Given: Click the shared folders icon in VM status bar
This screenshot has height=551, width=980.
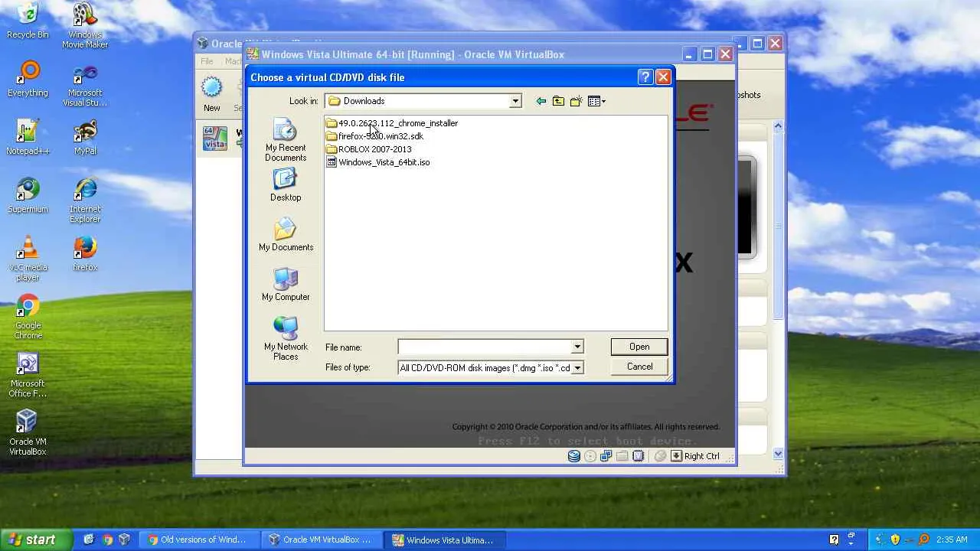Looking at the screenshot, I should point(622,456).
